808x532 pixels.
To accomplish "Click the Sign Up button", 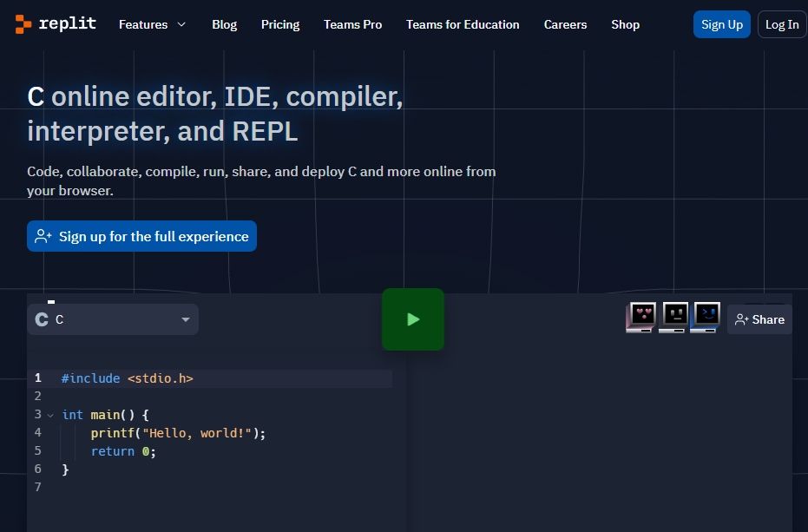I will pos(722,24).
